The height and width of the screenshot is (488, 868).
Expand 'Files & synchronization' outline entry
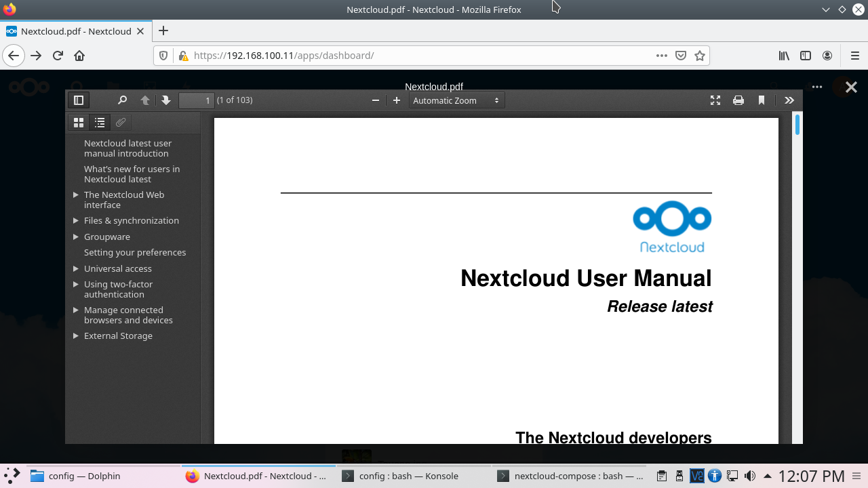pyautogui.click(x=76, y=221)
